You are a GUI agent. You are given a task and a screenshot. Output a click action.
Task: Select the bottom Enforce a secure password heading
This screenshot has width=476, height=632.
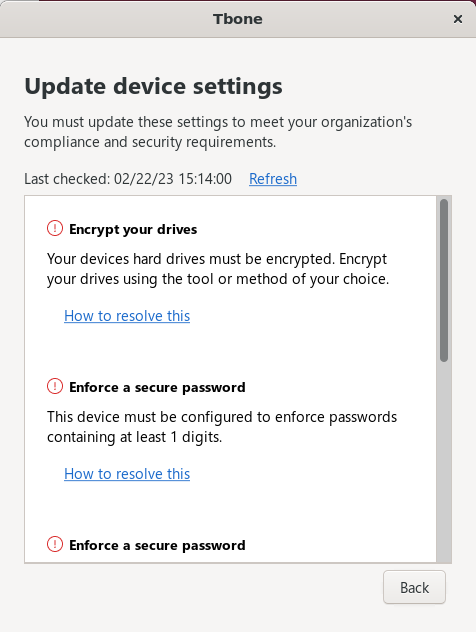(157, 545)
